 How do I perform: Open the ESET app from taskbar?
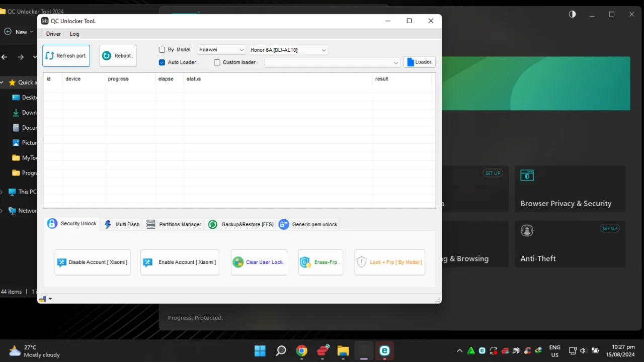(384, 351)
